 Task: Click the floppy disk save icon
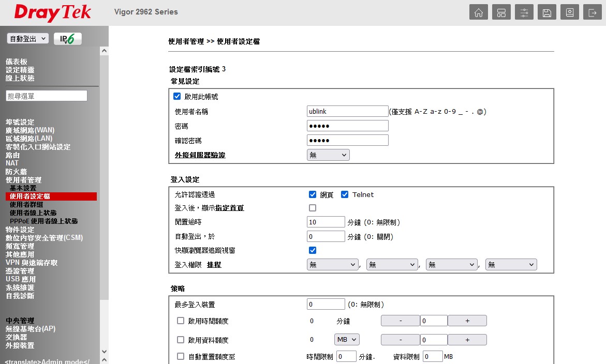[547, 13]
